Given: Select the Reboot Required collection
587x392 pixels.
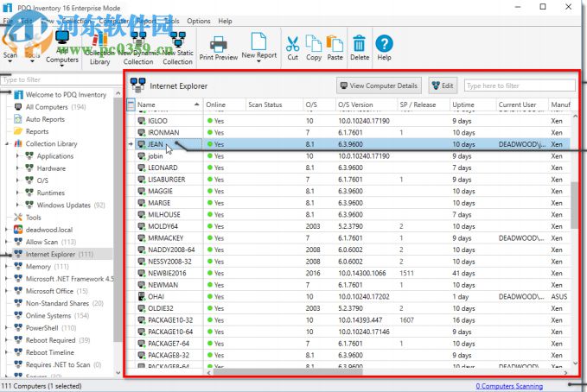Looking at the screenshot, I should coord(50,340).
